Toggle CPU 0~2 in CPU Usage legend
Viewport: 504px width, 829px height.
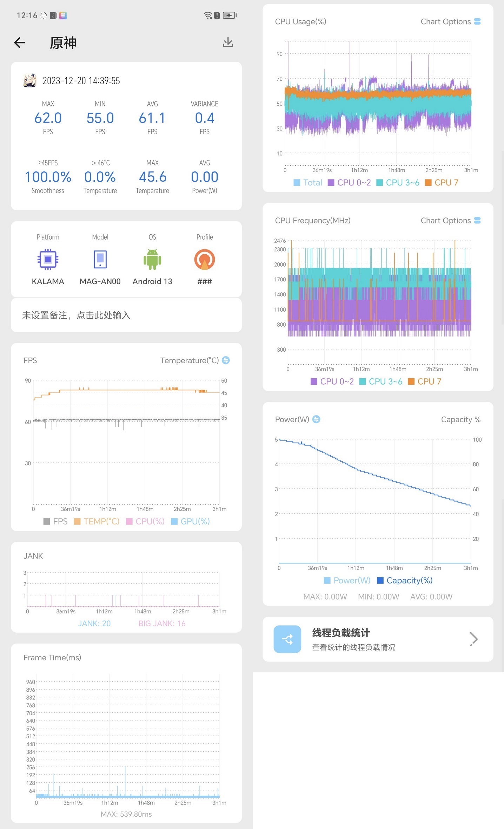click(349, 183)
